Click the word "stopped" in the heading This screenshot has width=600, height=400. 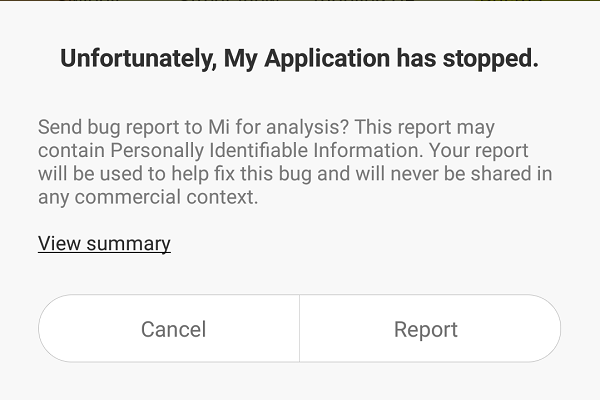pos(493,59)
